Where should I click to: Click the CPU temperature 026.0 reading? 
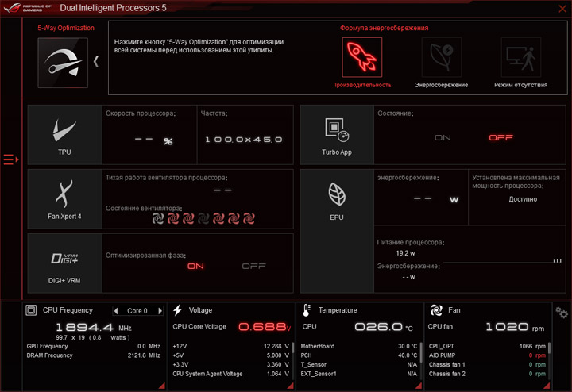pyautogui.click(x=384, y=327)
